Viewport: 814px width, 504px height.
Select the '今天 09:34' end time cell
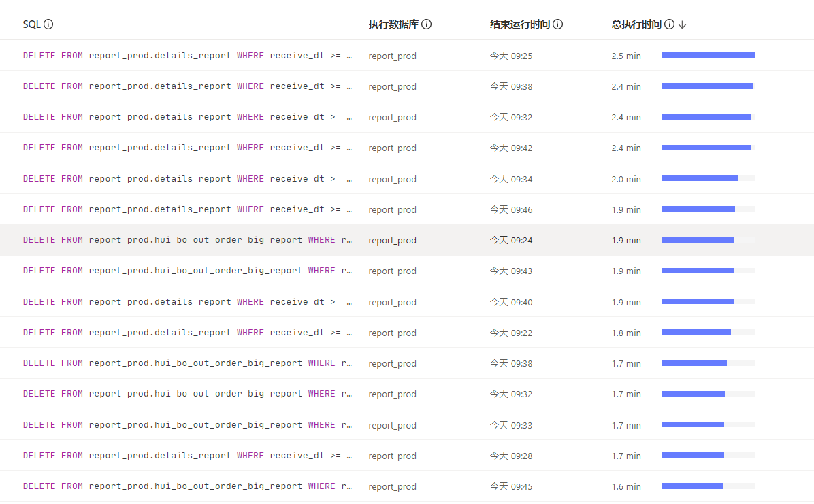pos(511,179)
